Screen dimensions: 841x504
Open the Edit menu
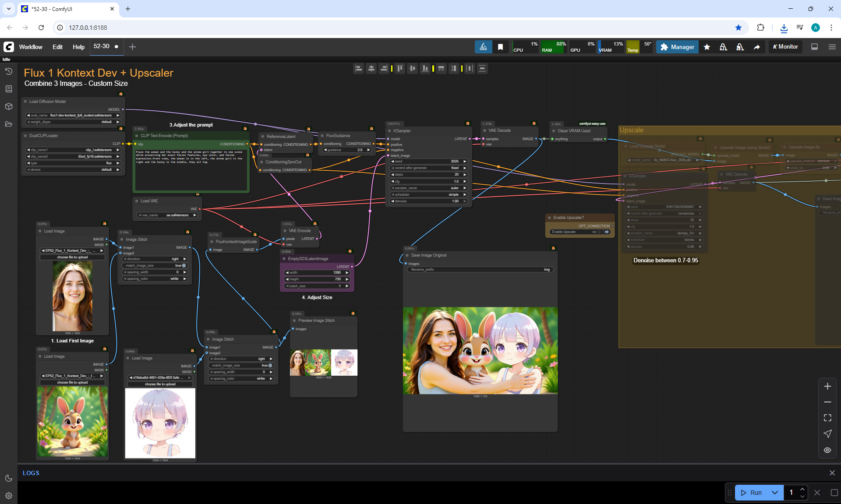[57, 47]
